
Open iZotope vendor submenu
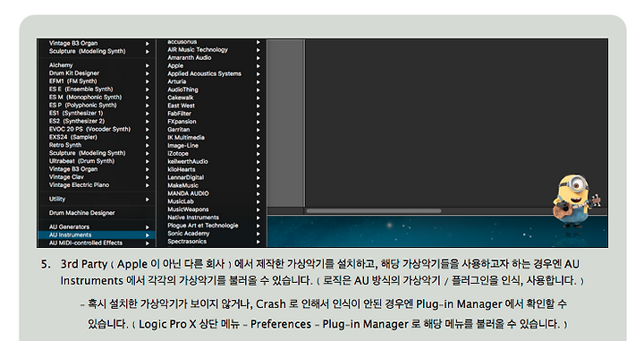pyautogui.click(x=212, y=154)
